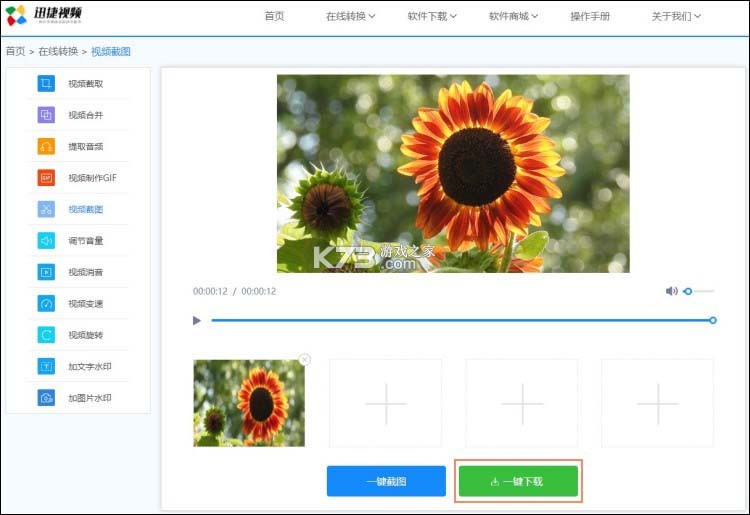
Task: Play the video with the play button
Action: tap(197, 320)
